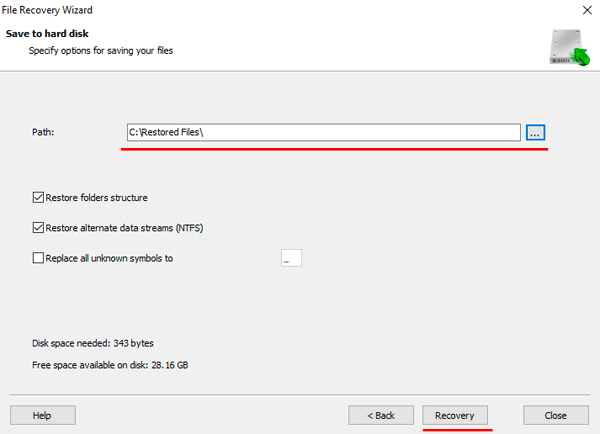Click 'Disk space needed: 343 bytes' text
Screen dimensions: 600x434
point(93,343)
